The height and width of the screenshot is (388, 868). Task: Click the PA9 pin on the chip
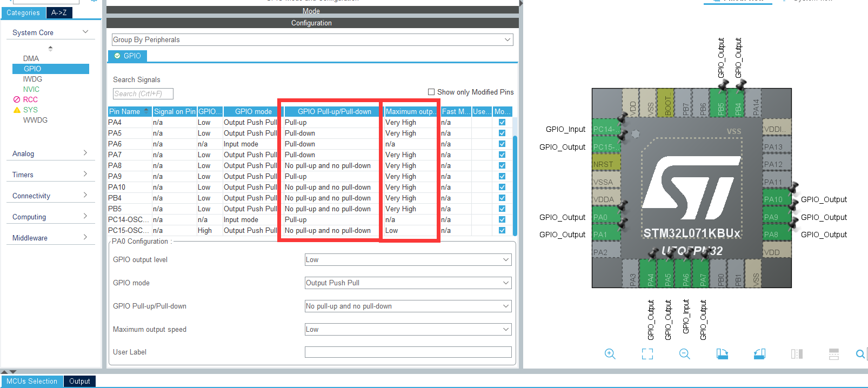click(x=777, y=217)
